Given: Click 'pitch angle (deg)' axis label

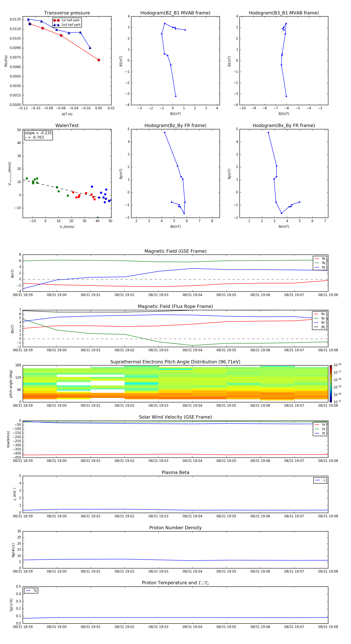Looking at the screenshot, I should coord(11,384).
